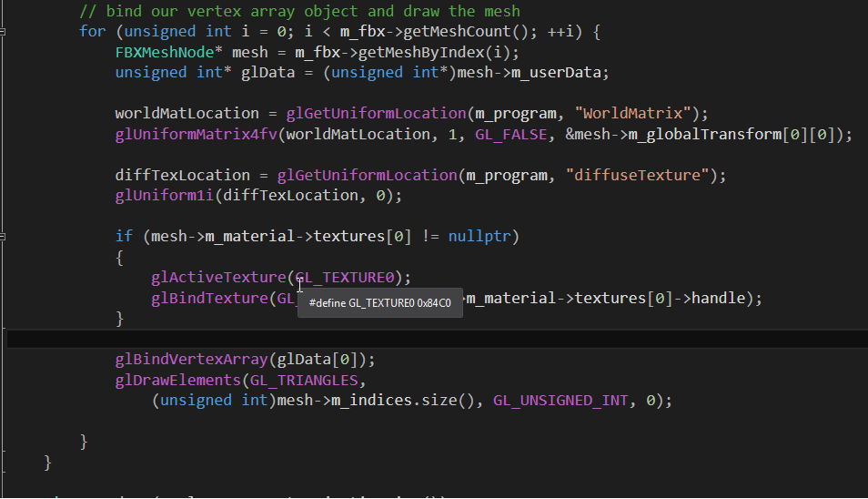Click "glData" in its declaration line
This screenshot has height=499, width=868.
[x=267, y=73]
